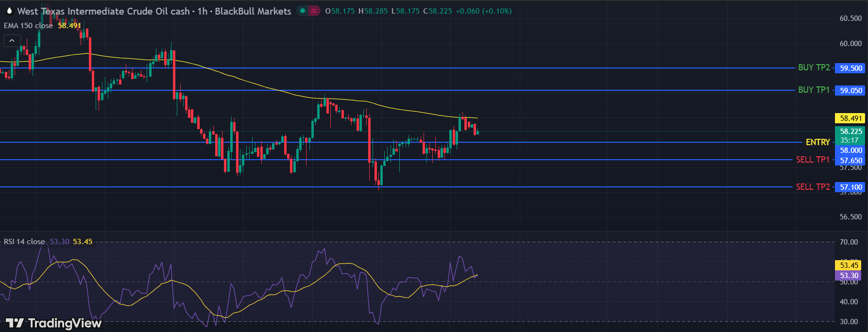
Task: Click the BUY TP2 line label
Action: (814, 67)
